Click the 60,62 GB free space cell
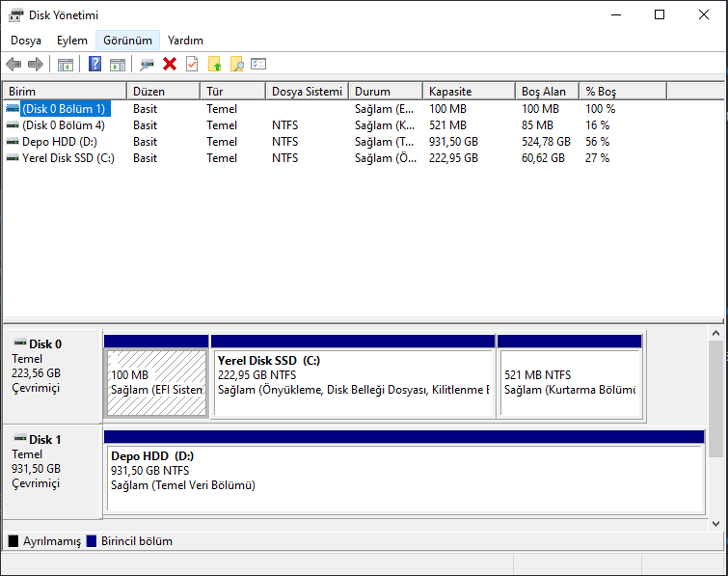 point(543,158)
